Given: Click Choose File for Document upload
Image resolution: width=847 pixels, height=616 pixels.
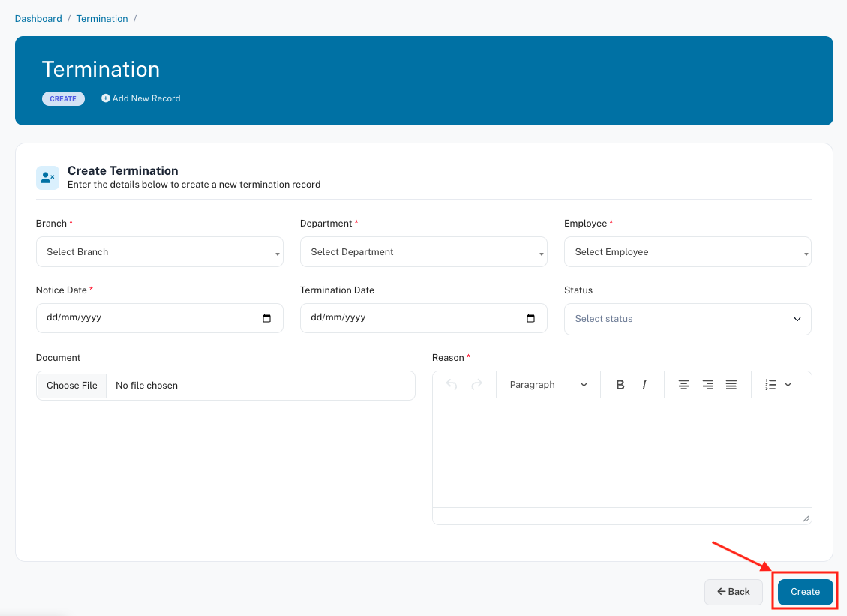Looking at the screenshot, I should (x=72, y=386).
